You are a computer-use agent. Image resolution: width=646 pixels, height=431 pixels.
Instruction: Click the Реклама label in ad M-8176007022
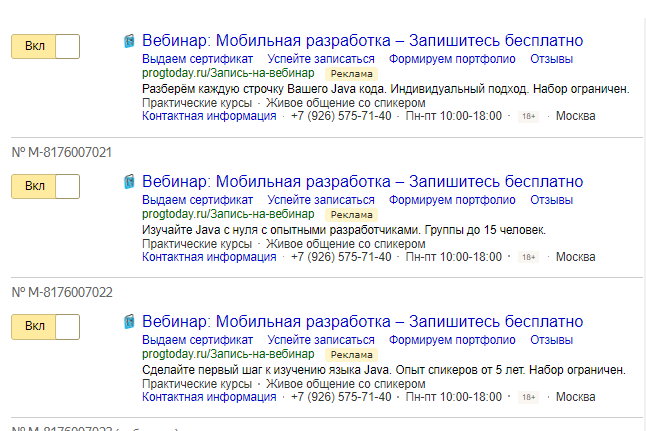[351, 355]
